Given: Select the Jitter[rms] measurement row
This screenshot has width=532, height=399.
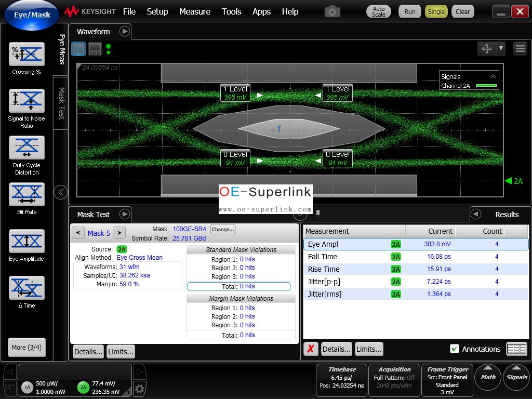Looking at the screenshot, I should point(416,294).
